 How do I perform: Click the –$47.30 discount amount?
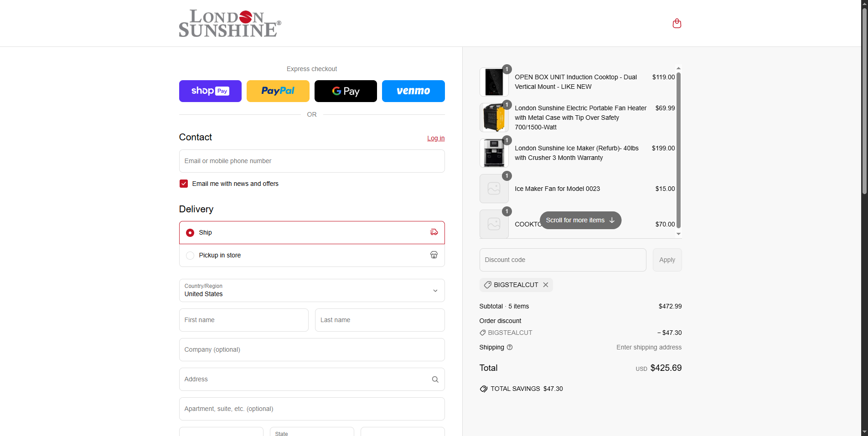tap(670, 333)
